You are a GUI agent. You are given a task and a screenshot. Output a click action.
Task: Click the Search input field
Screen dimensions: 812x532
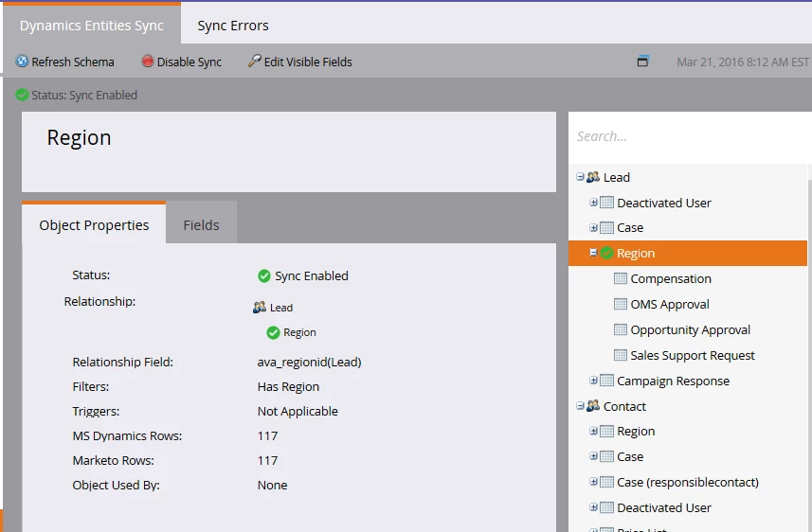690,136
